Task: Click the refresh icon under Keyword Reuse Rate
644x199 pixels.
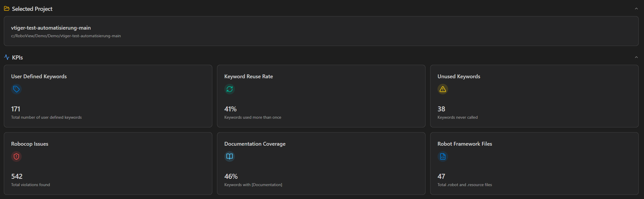Action: 230,89
